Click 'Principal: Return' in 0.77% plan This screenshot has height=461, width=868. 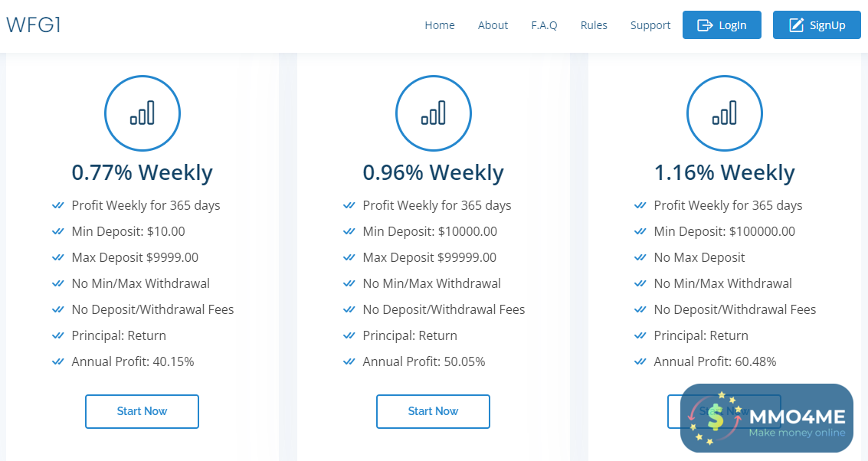coord(119,335)
